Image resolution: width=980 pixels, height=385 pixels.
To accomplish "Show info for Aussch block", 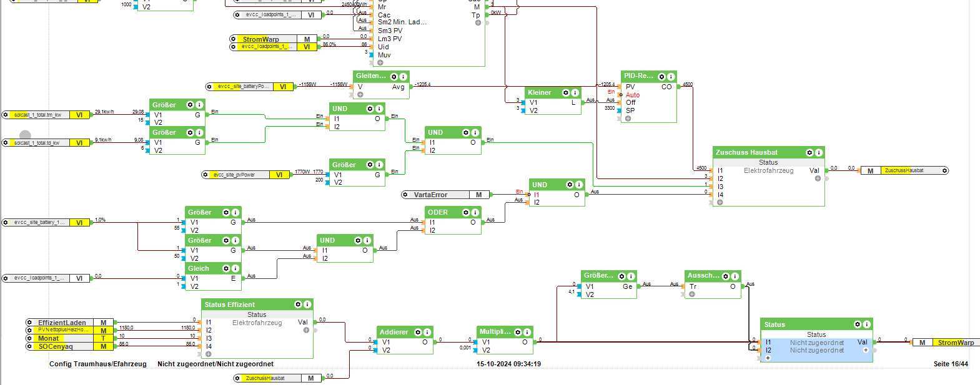I will pyautogui.click(x=735, y=276).
